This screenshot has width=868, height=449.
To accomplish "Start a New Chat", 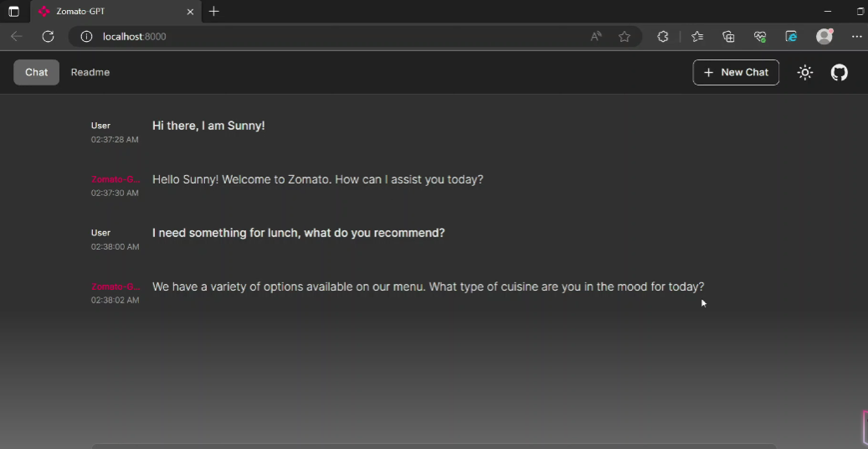I will point(736,73).
